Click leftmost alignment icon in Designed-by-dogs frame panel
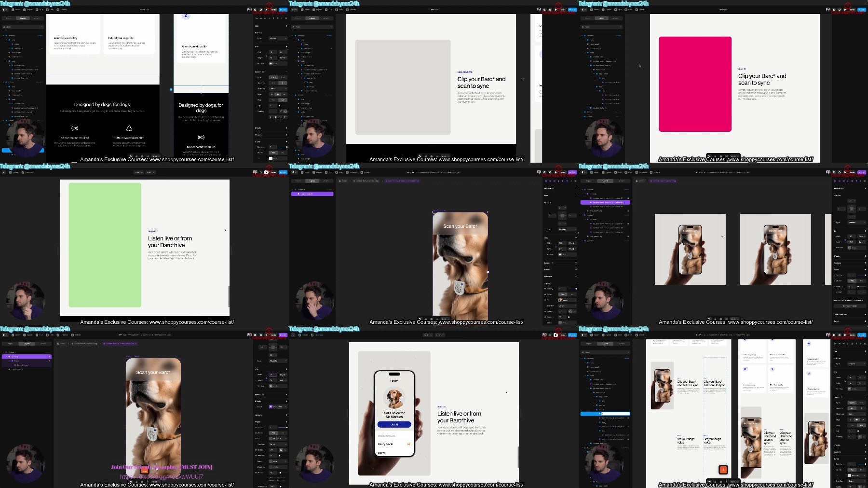Screen dimensions: 868x488 click(257, 18)
